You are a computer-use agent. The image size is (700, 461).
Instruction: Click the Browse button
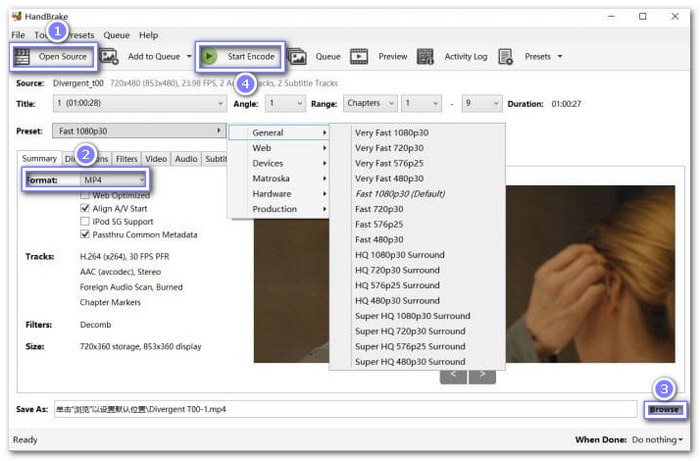(x=664, y=409)
